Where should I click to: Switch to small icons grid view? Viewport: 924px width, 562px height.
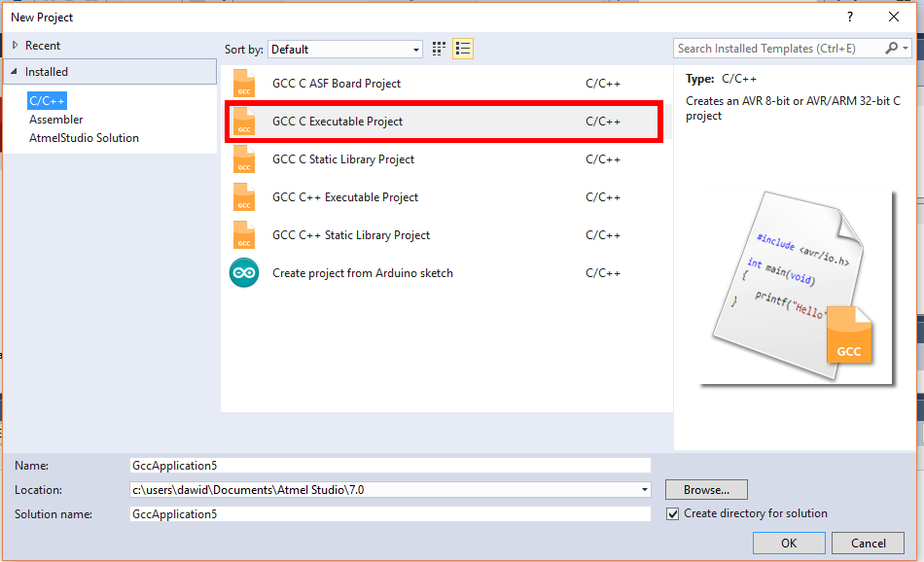(x=439, y=49)
